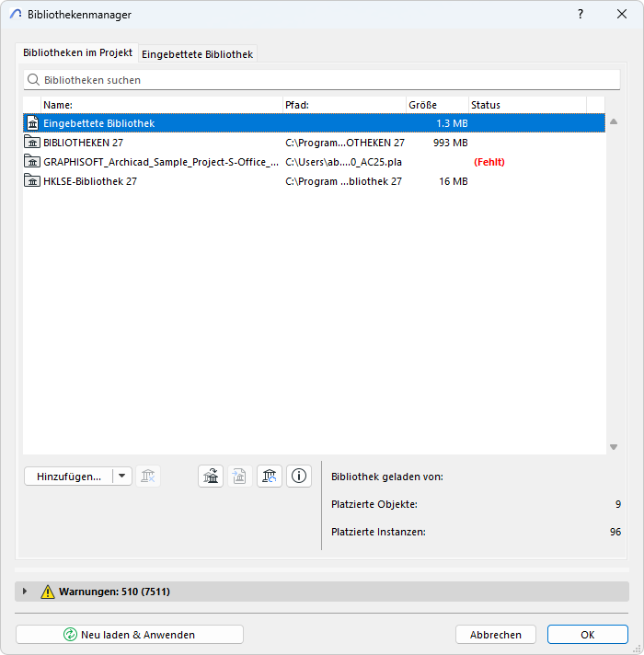Screen dimensions: 644x655
Task: Click the embed library objects icon
Action: point(240,477)
